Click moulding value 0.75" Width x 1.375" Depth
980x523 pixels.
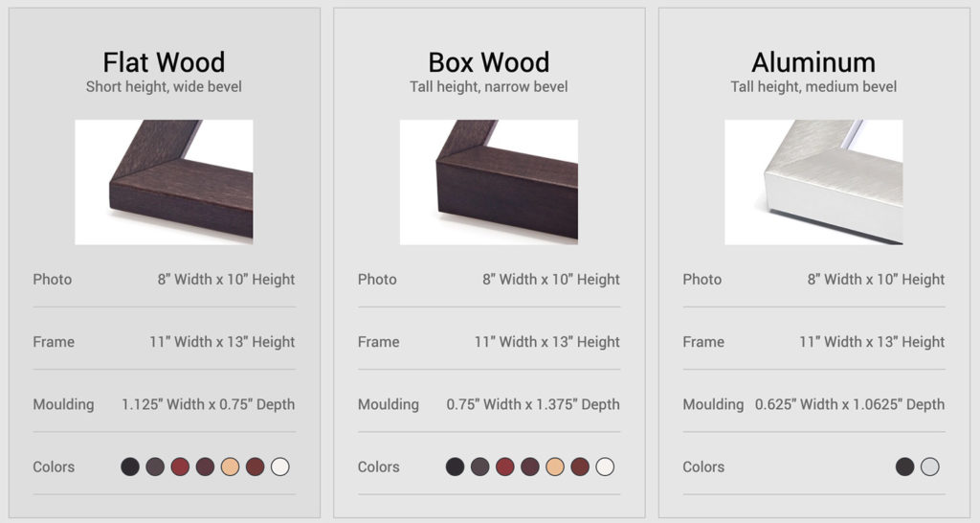(533, 405)
